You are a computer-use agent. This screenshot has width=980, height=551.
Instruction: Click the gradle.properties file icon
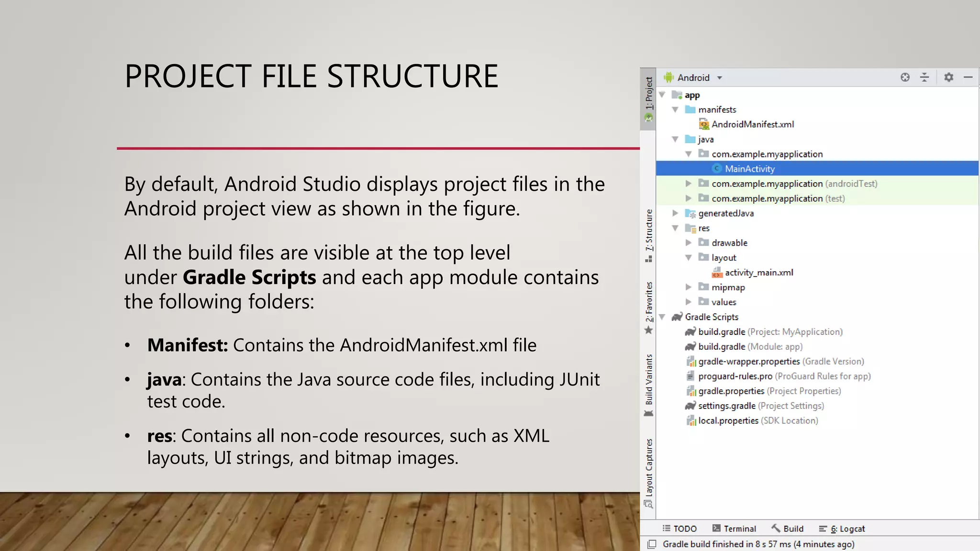pyautogui.click(x=691, y=391)
